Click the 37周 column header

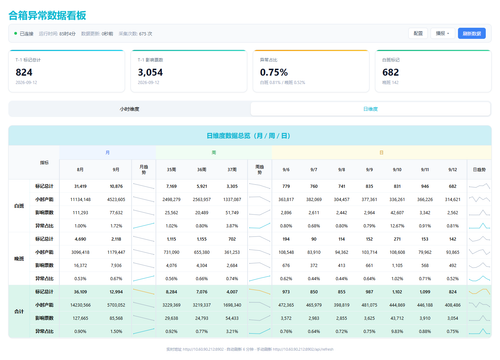pos(232,170)
